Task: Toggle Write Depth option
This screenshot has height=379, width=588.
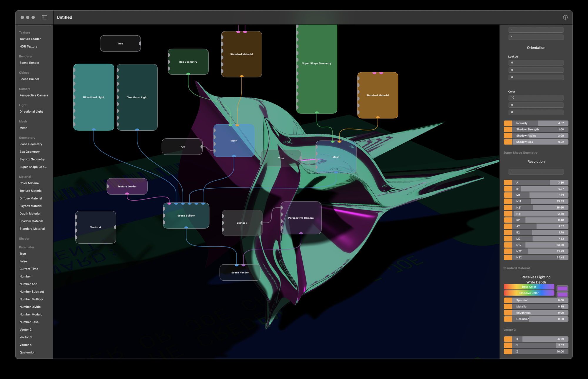Action: click(x=536, y=282)
